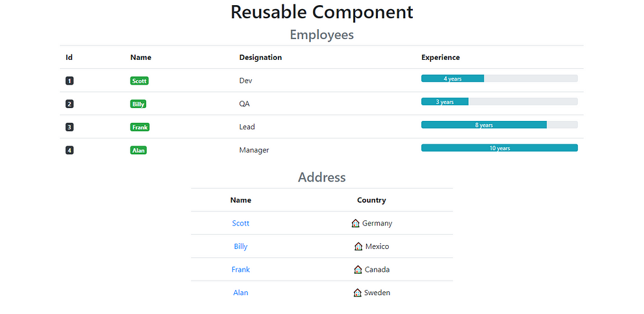Follow the Alan link under Address

[241, 293]
